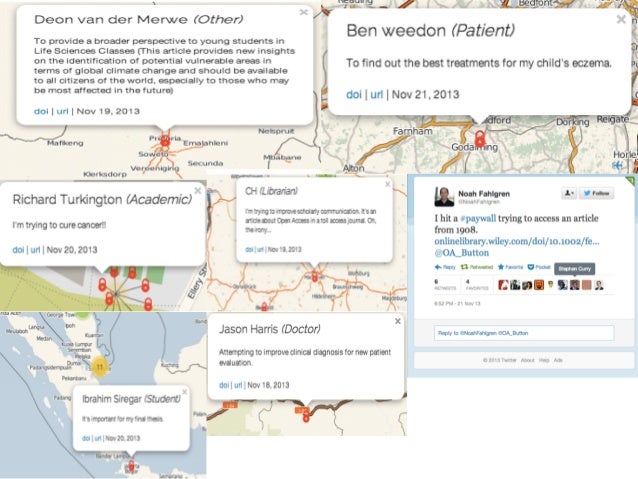Open the user actions dropdown beside Follow

pyautogui.click(x=569, y=193)
